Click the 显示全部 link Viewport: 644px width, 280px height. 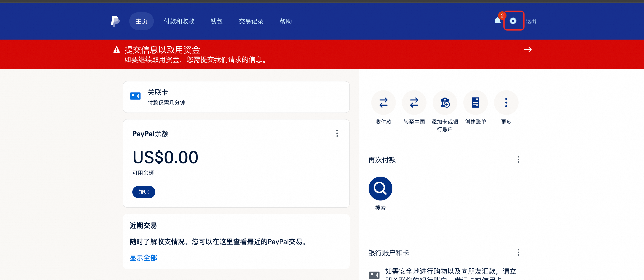pyautogui.click(x=143, y=258)
